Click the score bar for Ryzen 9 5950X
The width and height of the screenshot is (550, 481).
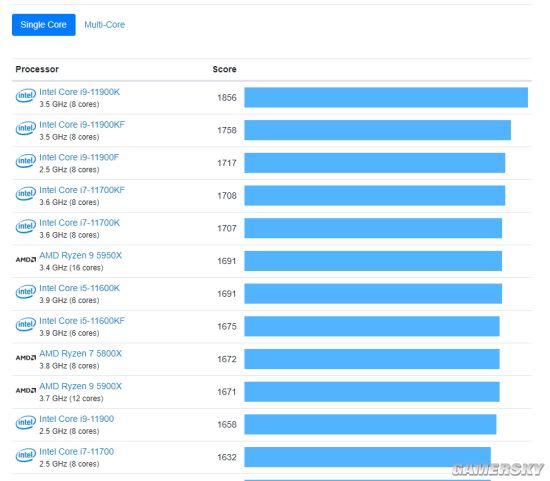click(x=373, y=261)
